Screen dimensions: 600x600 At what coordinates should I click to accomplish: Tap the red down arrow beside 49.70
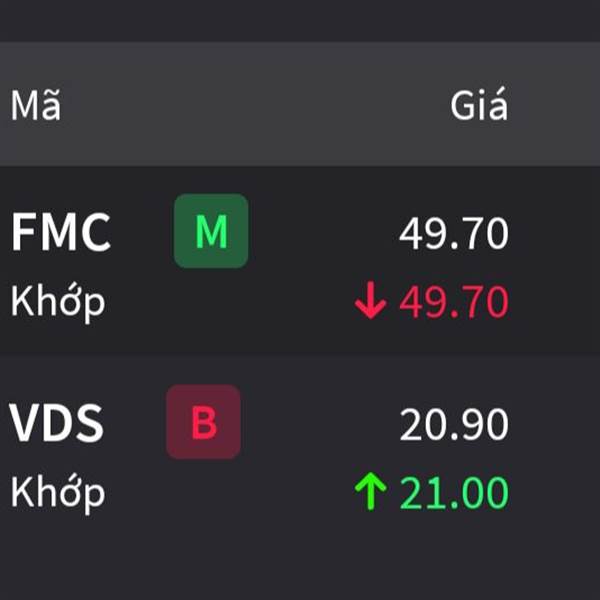point(370,300)
